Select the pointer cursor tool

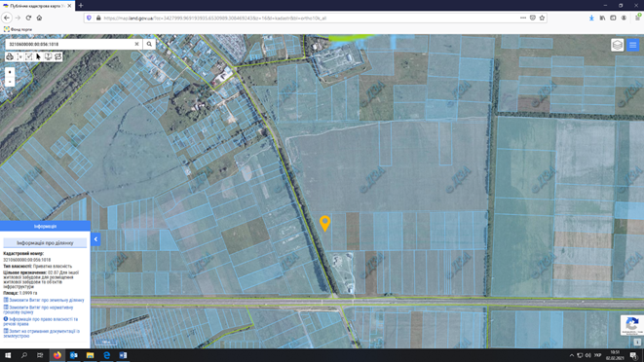pyautogui.click(x=38, y=56)
